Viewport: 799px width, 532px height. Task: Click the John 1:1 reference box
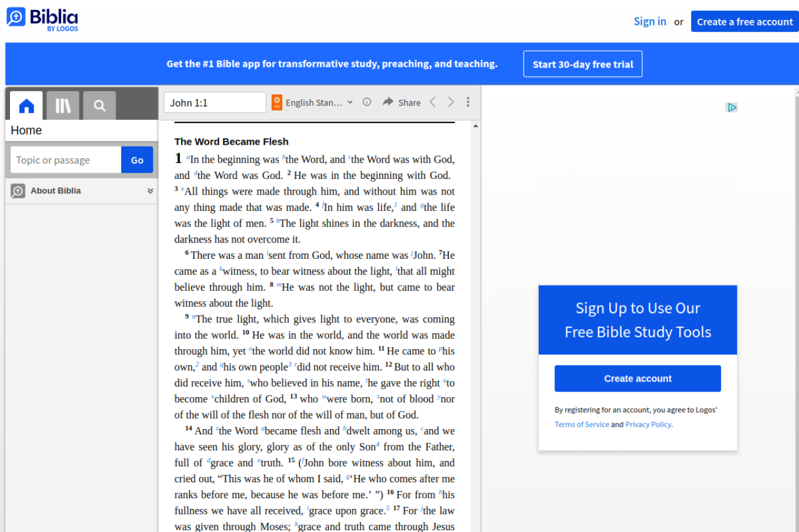(215, 103)
